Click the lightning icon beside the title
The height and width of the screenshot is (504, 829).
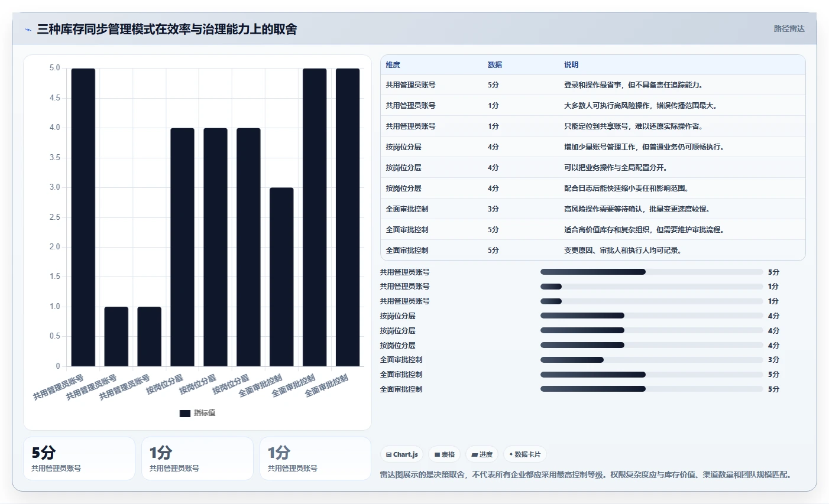click(28, 29)
